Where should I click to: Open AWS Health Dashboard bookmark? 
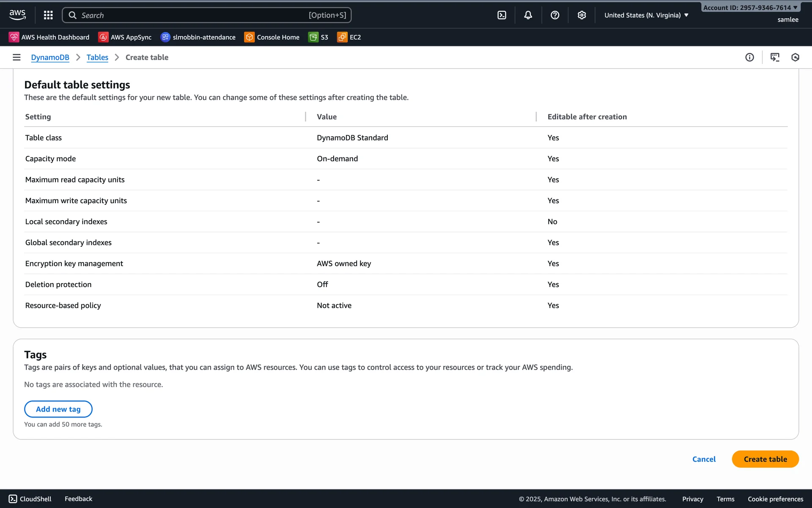(49, 37)
